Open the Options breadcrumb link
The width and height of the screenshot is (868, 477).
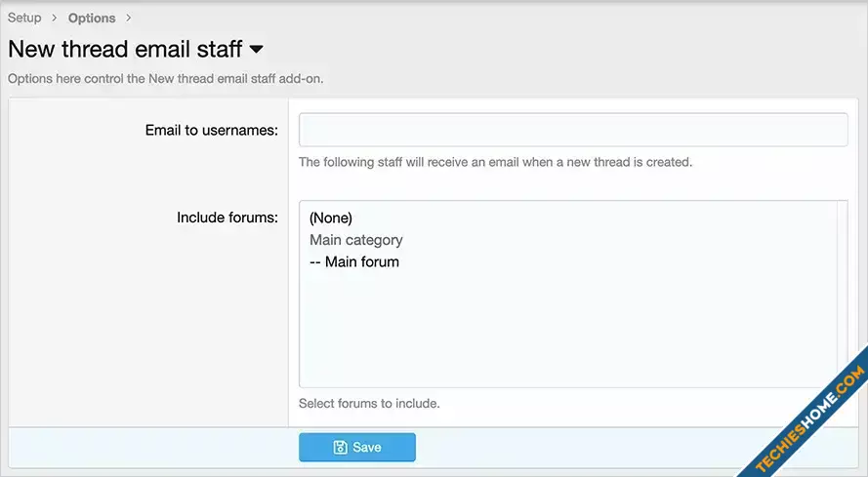[x=92, y=18]
